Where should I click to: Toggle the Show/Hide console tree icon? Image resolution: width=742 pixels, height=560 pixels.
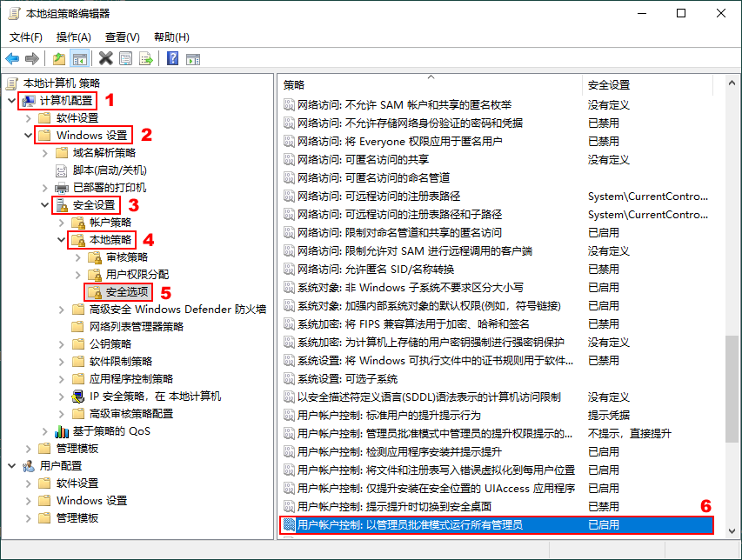coord(79,58)
